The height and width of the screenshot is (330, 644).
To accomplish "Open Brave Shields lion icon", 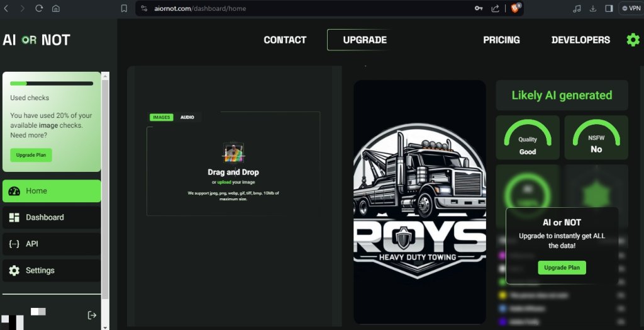I will point(515,8).
